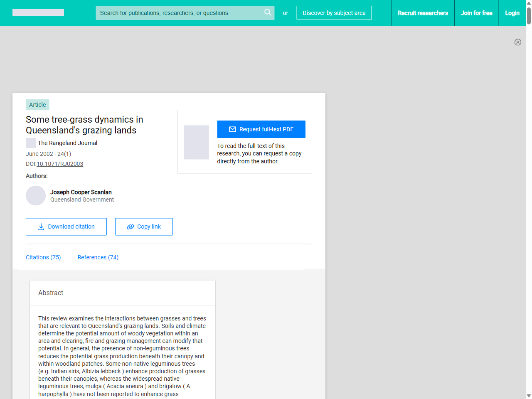
Task: Click the Discover by subject area button
Action: tap(334, 13)
